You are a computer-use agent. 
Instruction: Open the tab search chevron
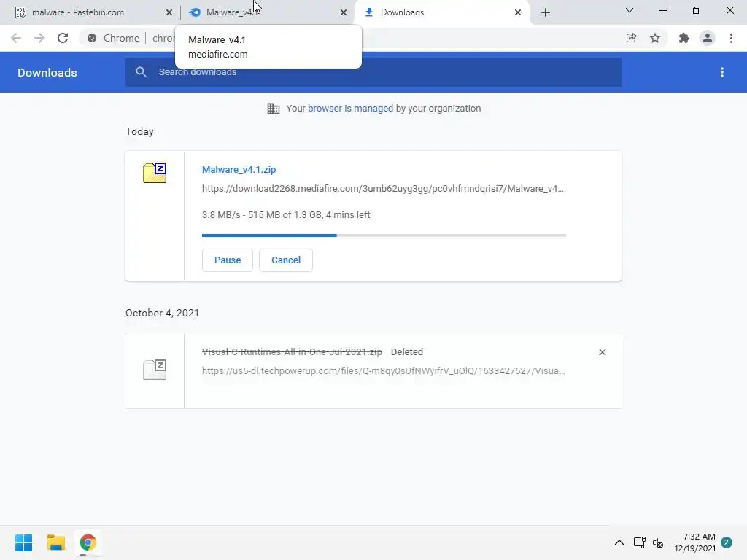tap(630, 10)
